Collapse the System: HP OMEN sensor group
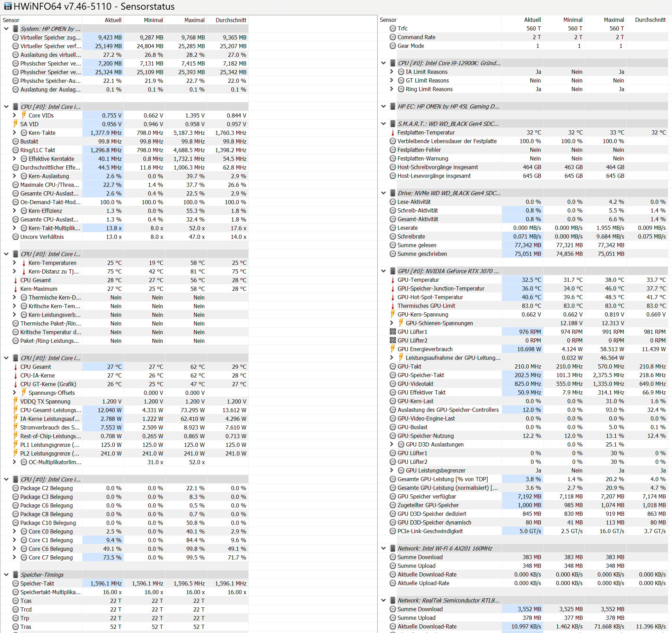 coord(6,29)
